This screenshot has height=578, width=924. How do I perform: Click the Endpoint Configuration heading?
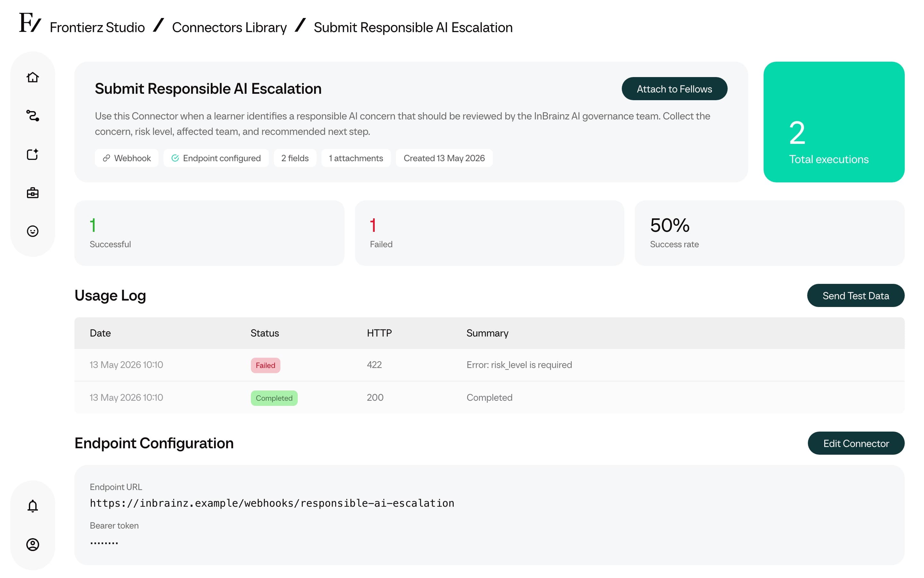pos(154,443)
